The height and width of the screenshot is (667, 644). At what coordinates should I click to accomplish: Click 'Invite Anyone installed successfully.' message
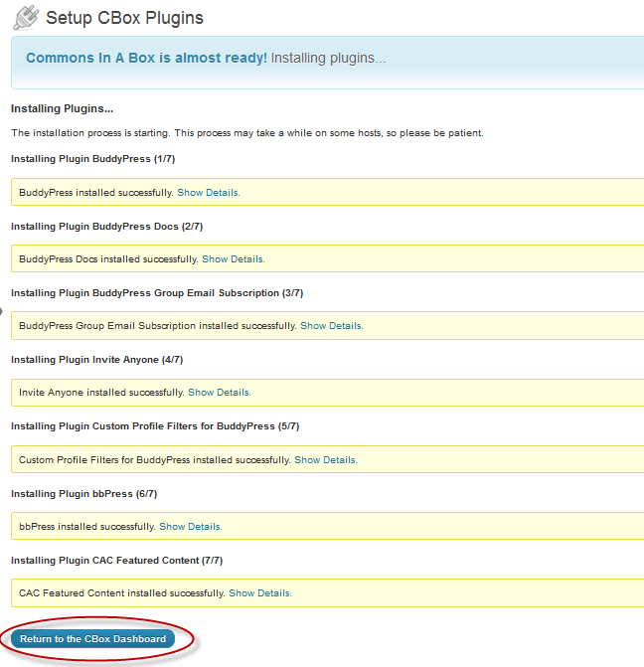[x=101, y=393]
